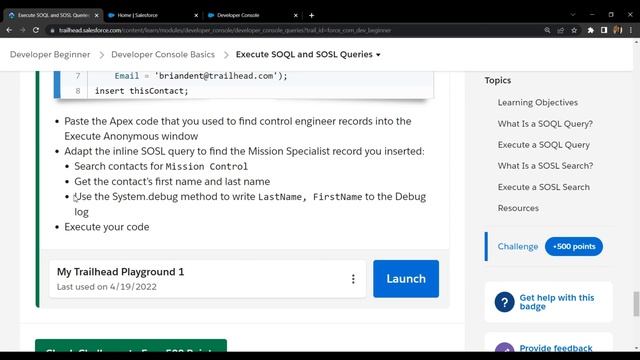640x360 pixels.
Task: Go back with the browser back arrow
Action: click(9, 30)
